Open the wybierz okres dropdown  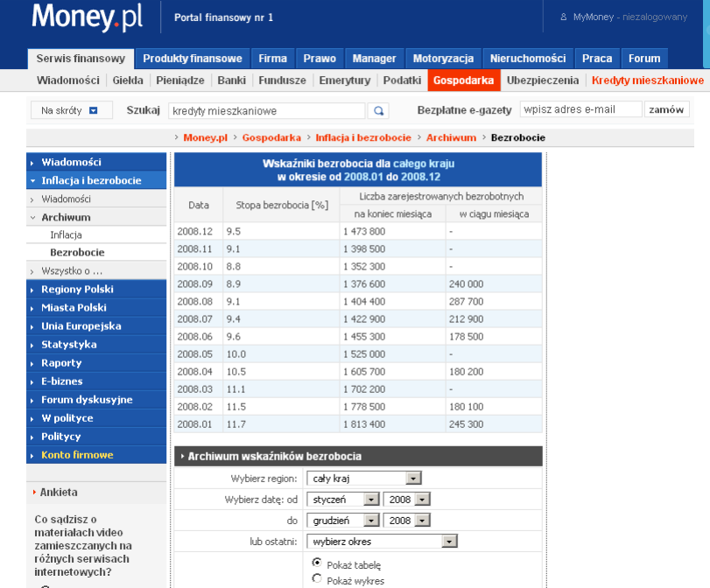[383, 542]
